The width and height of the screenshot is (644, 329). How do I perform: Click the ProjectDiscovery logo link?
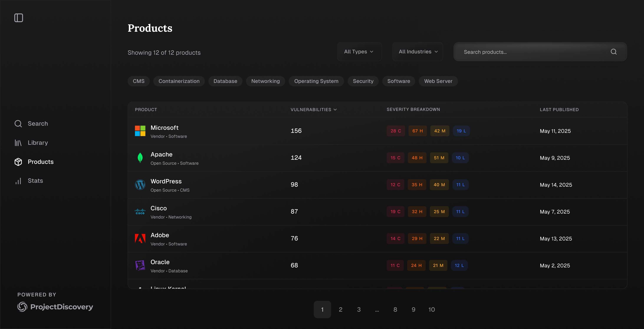point(55,306)
